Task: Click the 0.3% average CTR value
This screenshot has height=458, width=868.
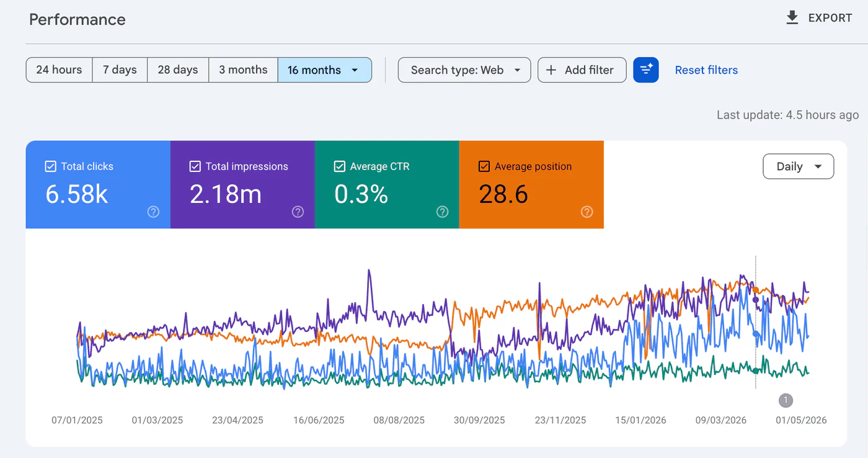Action: 361,194
